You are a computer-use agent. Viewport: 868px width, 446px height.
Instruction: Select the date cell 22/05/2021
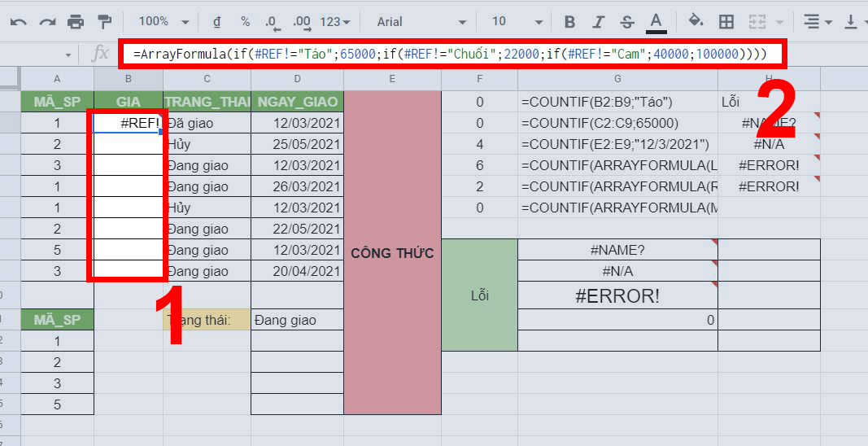[297, 229]
